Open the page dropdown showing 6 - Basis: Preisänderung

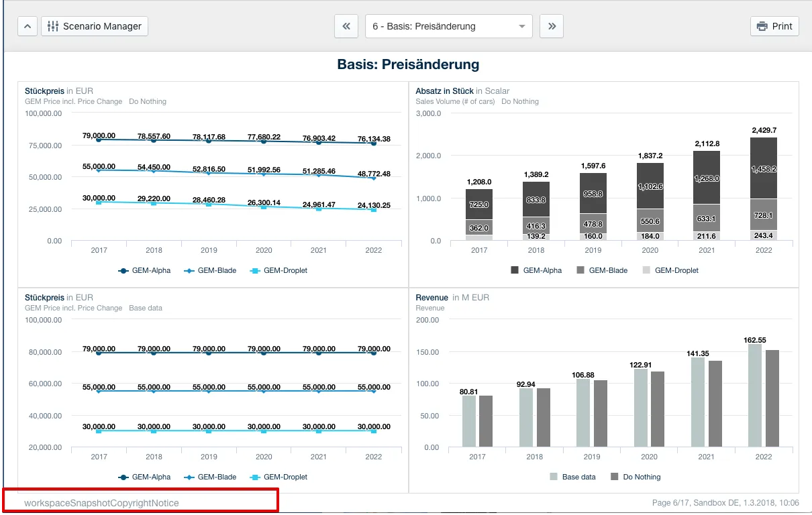tap(449, 26)
